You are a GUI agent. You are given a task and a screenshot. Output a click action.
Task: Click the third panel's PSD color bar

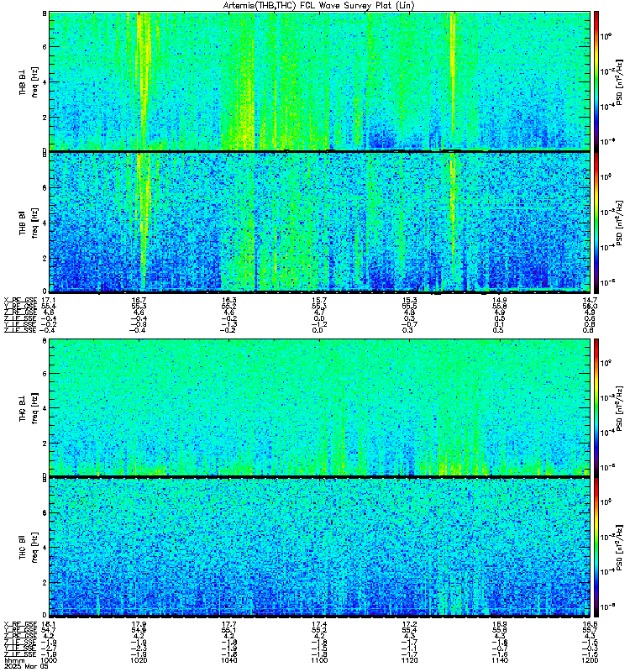pyautogui.click(x=596, y=407)
